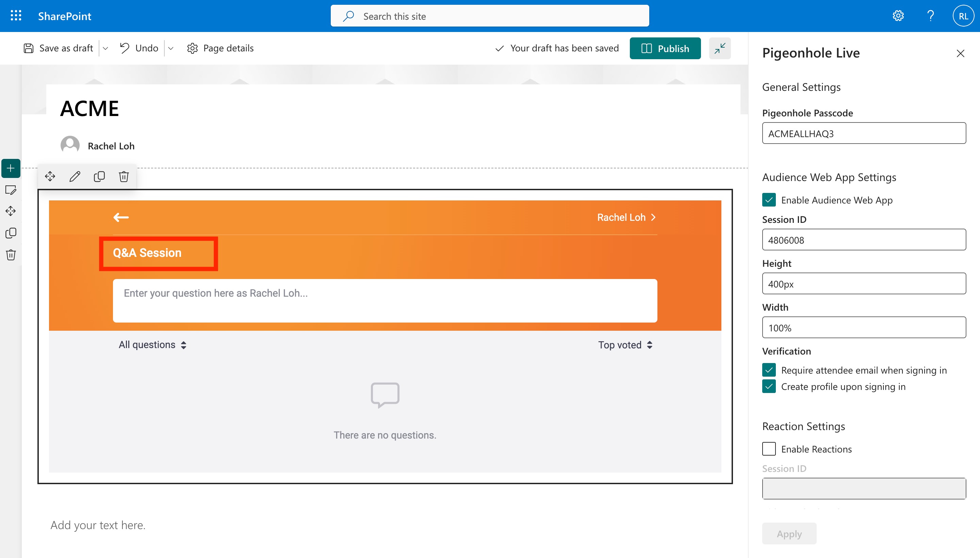Click the Q&A Session title
Screen dimensions: 980x558
147,253
